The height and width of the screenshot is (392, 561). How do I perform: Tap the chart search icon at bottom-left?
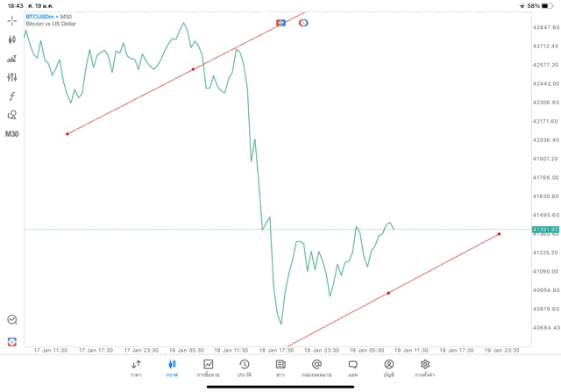tap(12, 320)
